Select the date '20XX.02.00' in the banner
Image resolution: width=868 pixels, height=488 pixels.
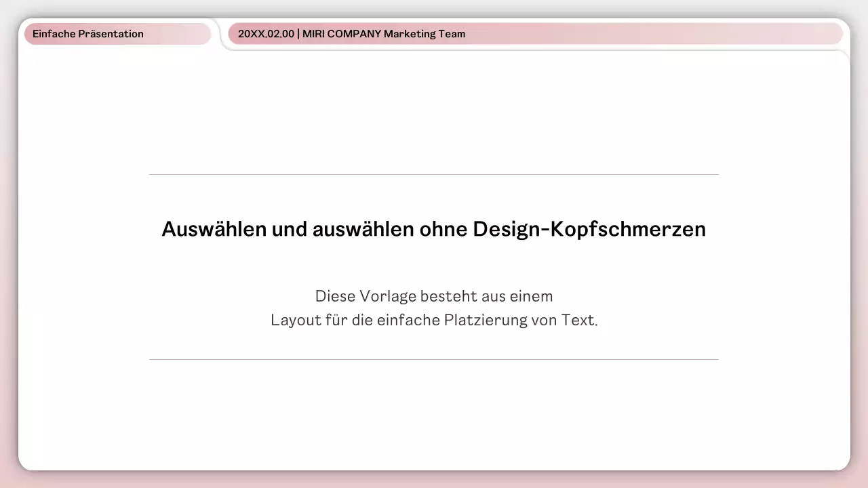[x=266, y=33]
